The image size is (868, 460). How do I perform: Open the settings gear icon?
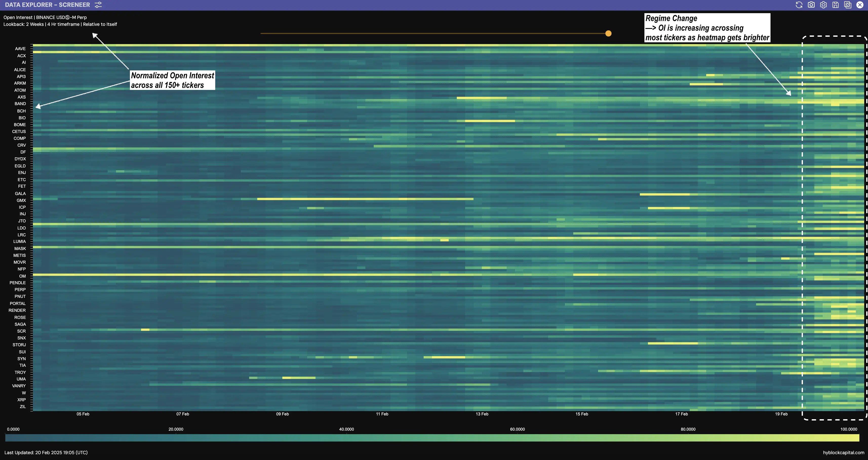[823, 5]
